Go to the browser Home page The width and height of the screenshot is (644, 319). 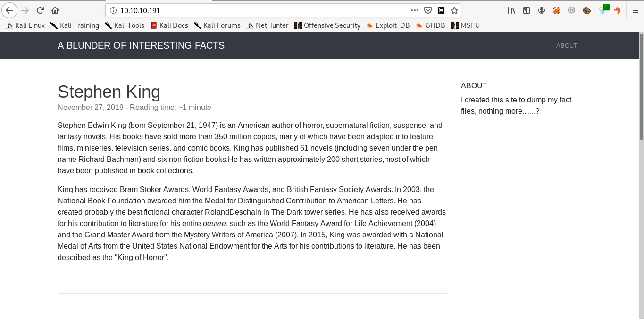pos(55,10)
